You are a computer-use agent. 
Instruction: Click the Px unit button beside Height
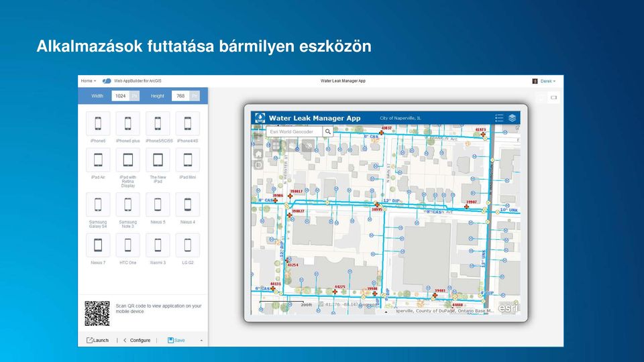[x=195, y=96]
